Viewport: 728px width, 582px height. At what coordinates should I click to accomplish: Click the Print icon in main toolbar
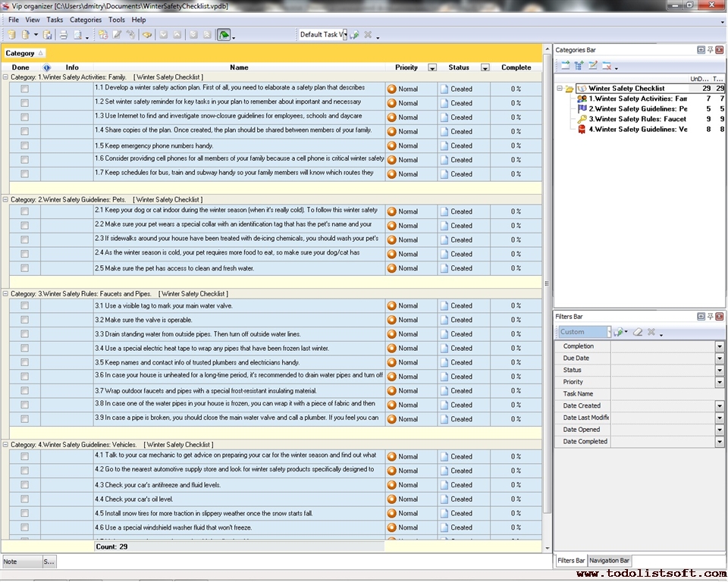click(64, 35)
